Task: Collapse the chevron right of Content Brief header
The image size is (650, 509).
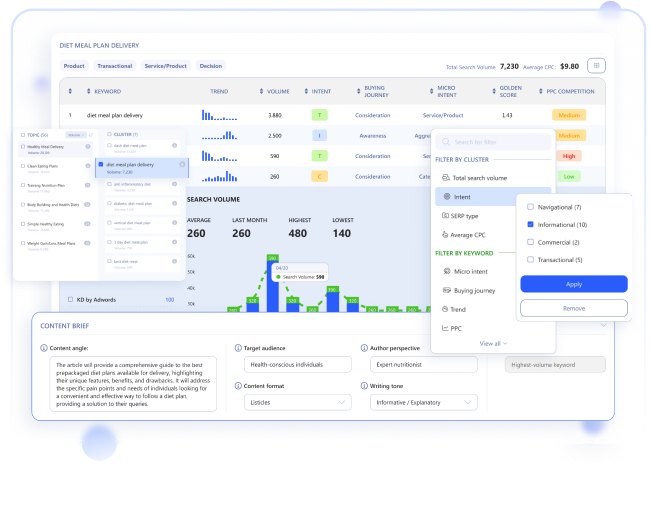Action: pyautogui.click(x=604, y=325)
